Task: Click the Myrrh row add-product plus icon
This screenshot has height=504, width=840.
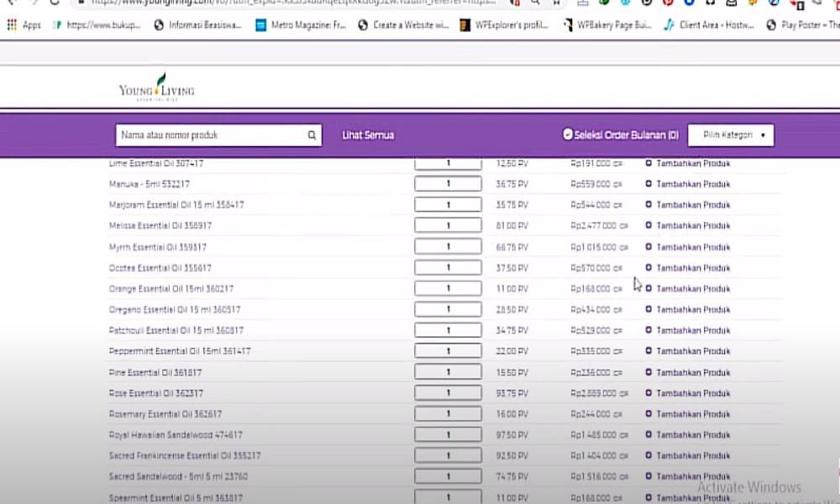Action: click(x=648, y=247)
